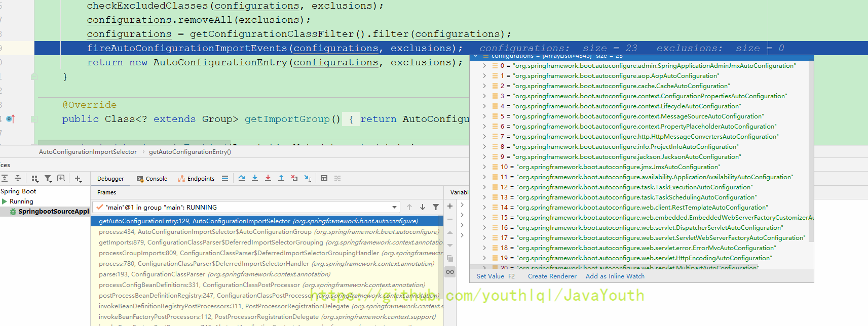Click the configurations popup vertical scrollbar
This screenshot has width=868, height=326.
pos(811,152)
